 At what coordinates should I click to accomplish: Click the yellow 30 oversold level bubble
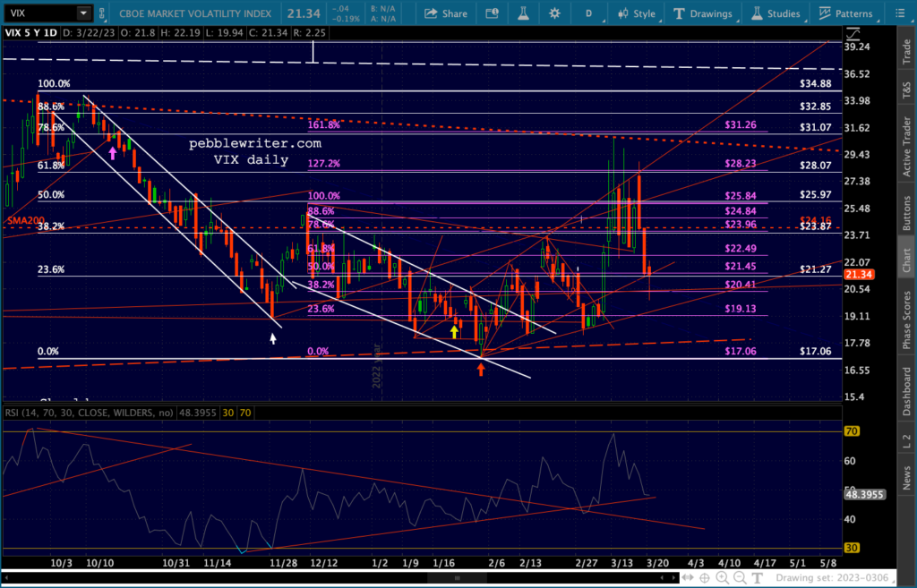(852, 548)
